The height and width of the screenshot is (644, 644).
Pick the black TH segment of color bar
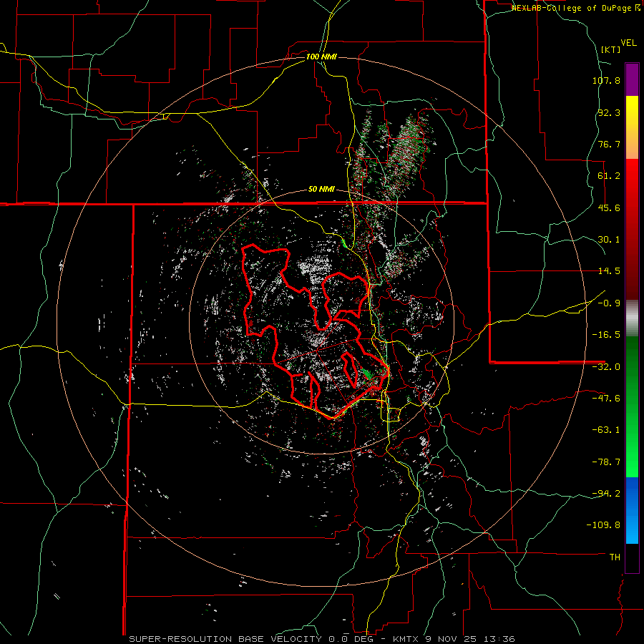[x=632, y=557]
